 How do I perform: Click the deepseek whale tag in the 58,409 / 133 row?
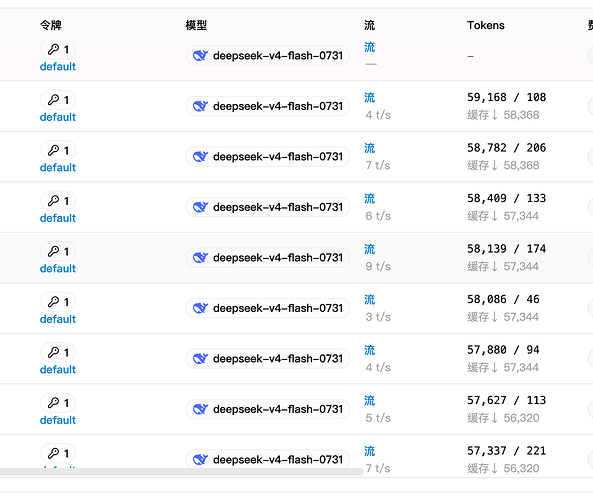pos(268,207)
